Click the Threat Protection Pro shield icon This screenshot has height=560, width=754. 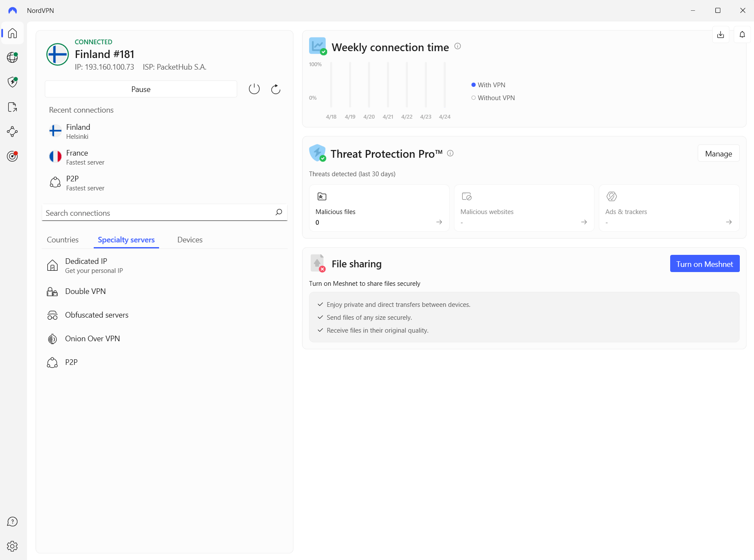[x=318, y=153]
